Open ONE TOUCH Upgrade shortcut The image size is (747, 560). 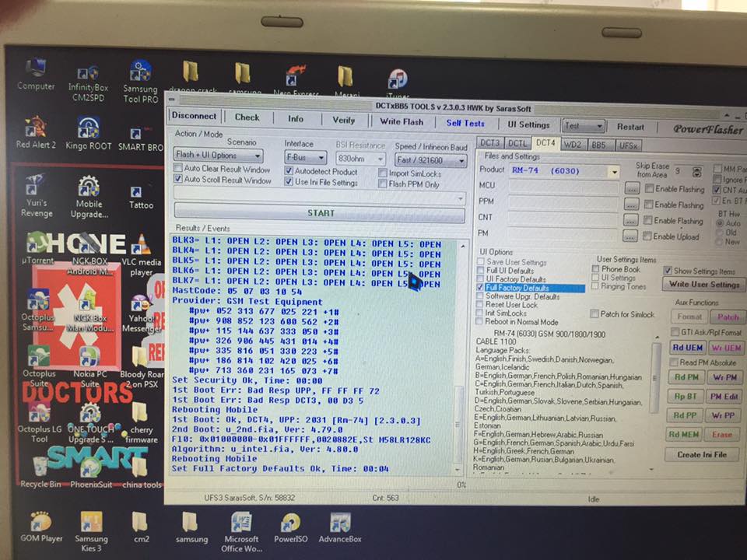[x=90, y=423]
